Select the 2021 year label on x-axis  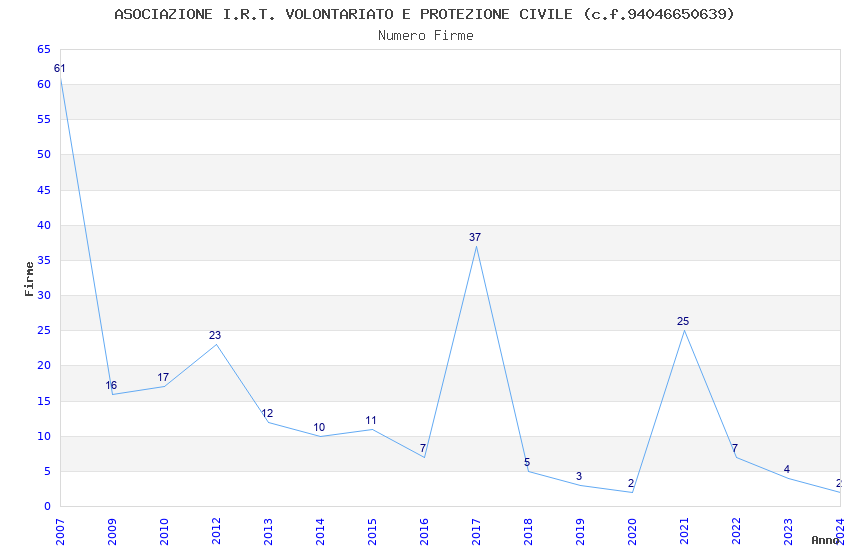click(684, 532)
